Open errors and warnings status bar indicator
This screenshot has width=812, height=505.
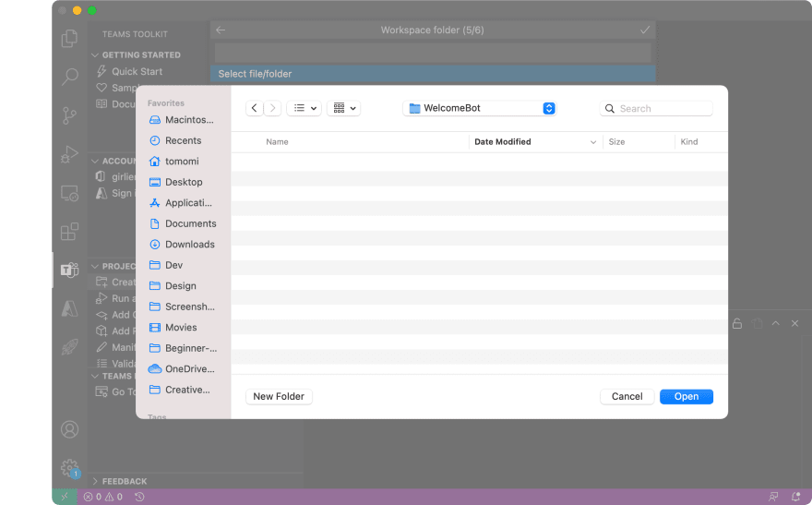coord(103,497)
